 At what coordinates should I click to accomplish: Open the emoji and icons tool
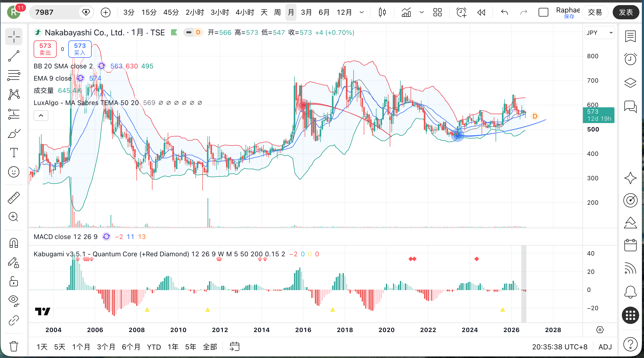[14, 172]
